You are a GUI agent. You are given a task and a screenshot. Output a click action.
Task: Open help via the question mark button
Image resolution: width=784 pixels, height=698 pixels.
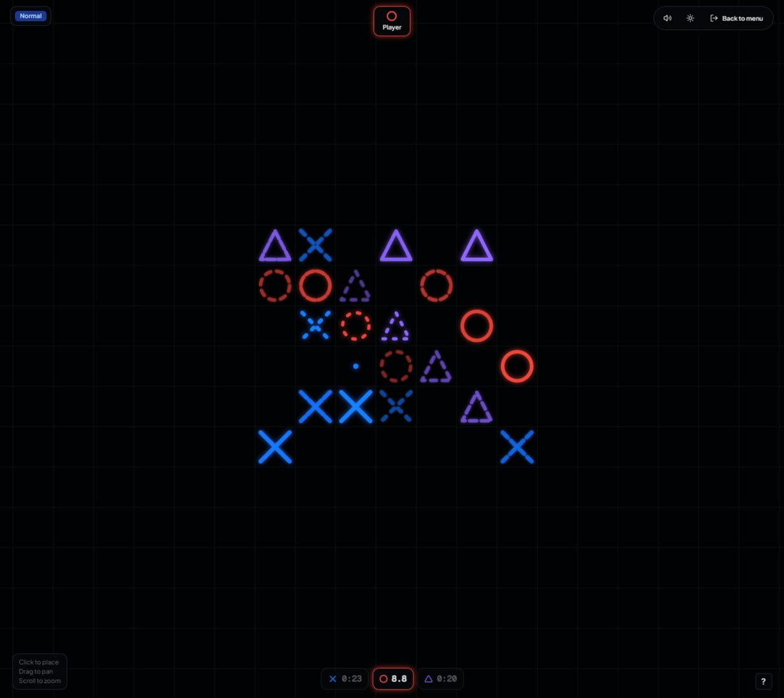[763, 681]
